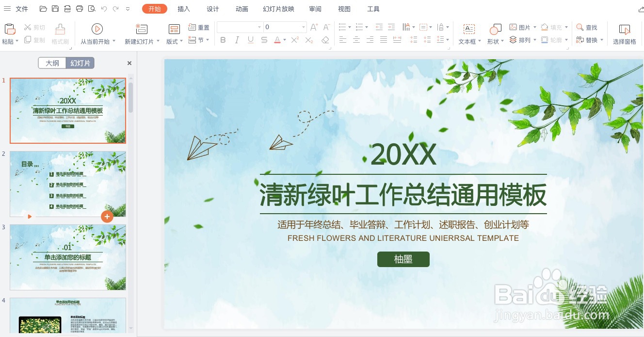
Task: Switch to the Animation (动画) tab
Action: point(242,9)
